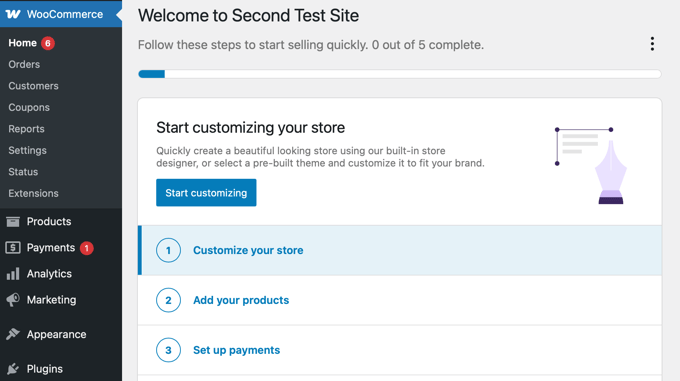Click the '0 out of 5 complete' text
This screenshot has height=381, width=680.
pyautogui.click(x=428, y=45)
